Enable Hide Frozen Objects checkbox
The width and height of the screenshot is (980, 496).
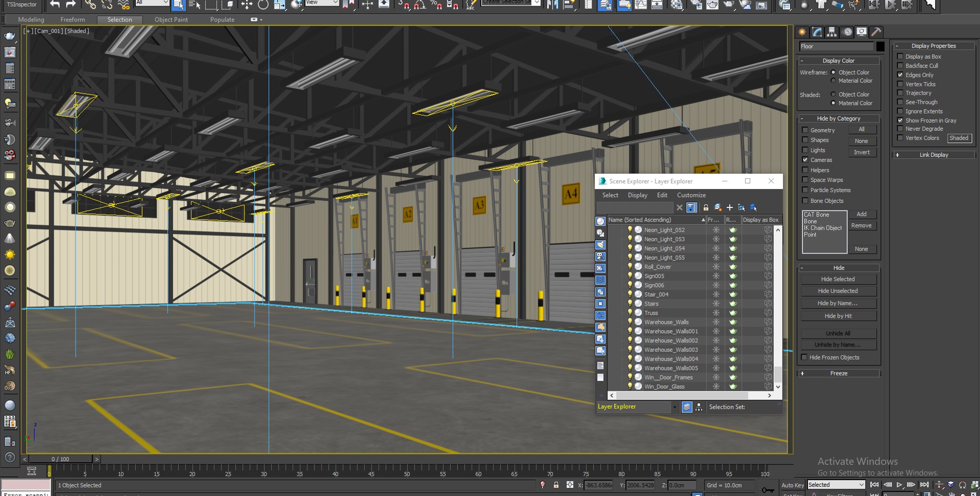804,358
